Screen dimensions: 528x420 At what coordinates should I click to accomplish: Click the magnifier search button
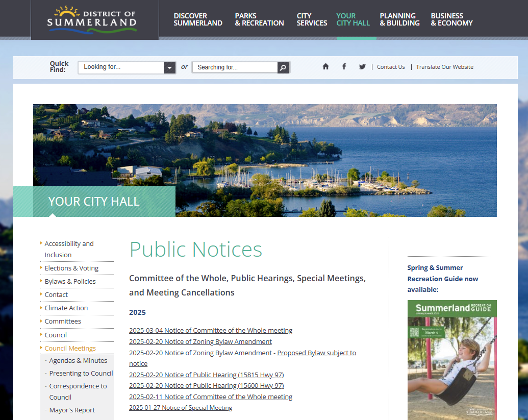(x=284, y=67)
